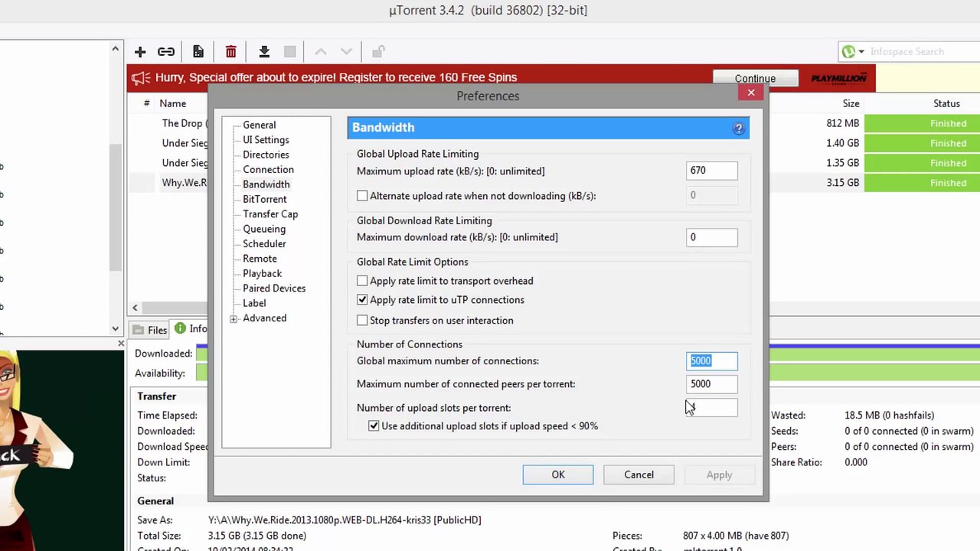Click sidebar scroll up arrow

pyautogui.click(x=116, y=50)
